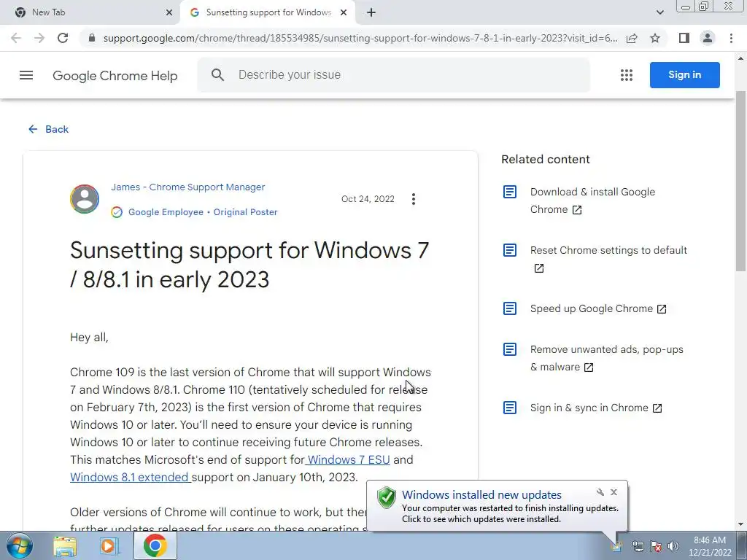Viewport: 747px width, 560px height.
Task: Open the side panel icon
Action: click(684, 38)
